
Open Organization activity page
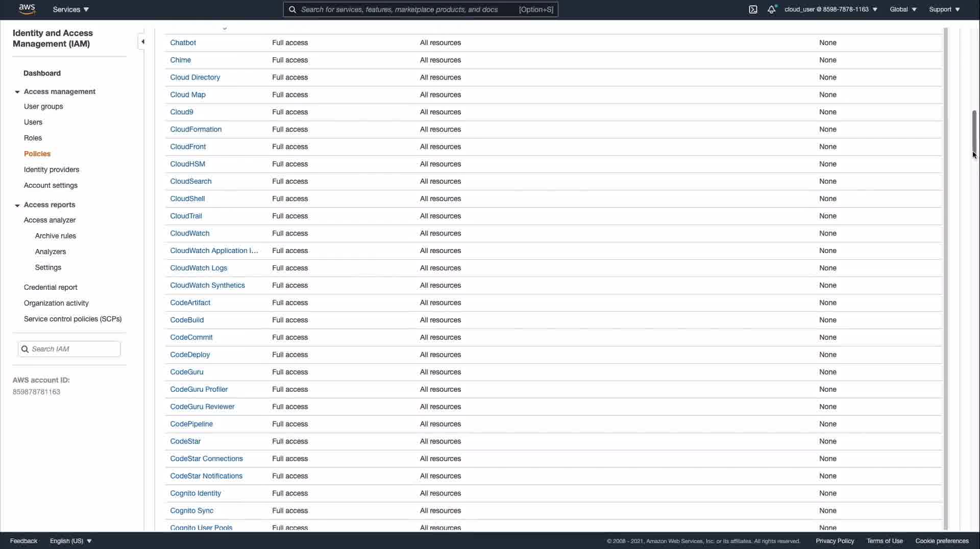tap(56, 303)
